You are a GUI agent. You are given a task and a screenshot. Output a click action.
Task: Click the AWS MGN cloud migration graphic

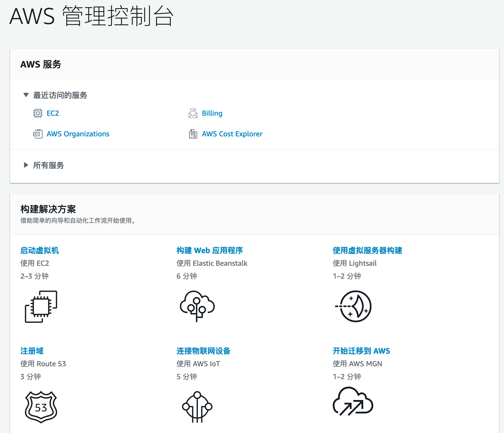[353, 402]
